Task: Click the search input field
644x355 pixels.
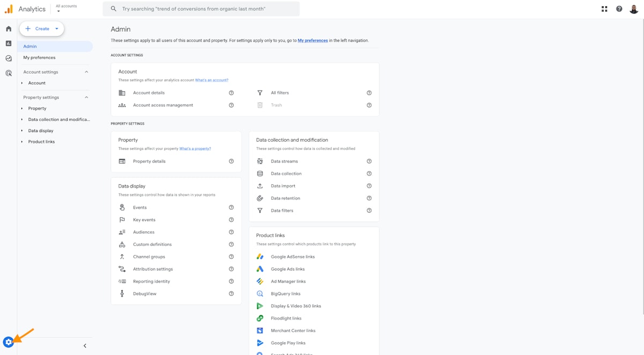Action: [201, 9]
